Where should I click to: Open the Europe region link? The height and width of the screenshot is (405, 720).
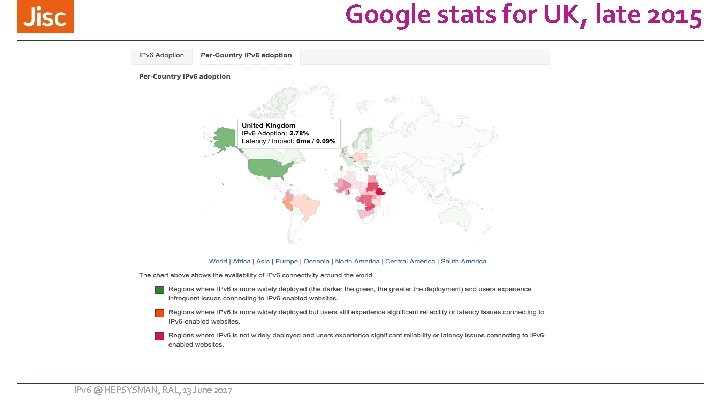286,261
